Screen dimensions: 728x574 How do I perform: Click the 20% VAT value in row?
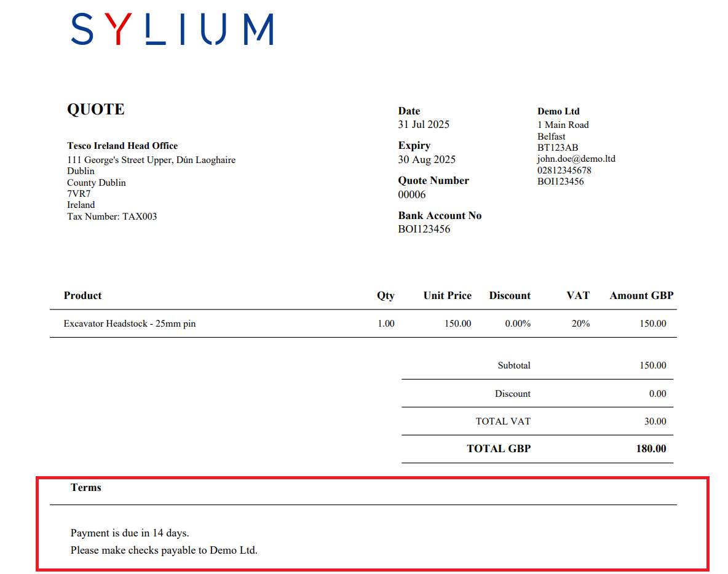[580, 324]
